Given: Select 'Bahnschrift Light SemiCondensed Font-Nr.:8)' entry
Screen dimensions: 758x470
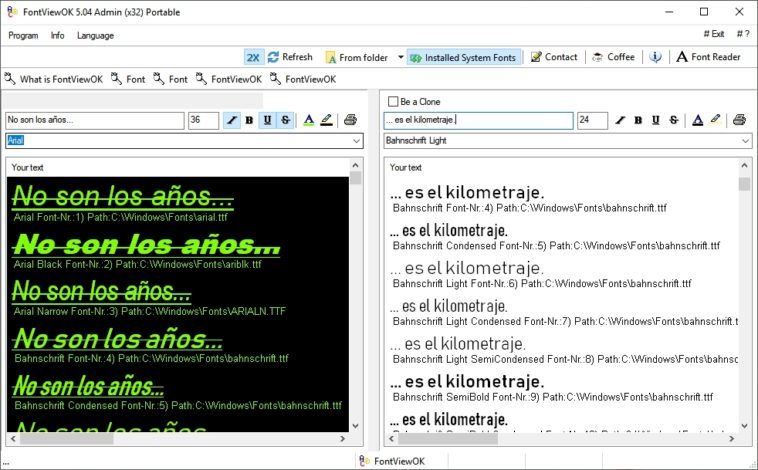Looking at the screenshot, I should [565, 359].
